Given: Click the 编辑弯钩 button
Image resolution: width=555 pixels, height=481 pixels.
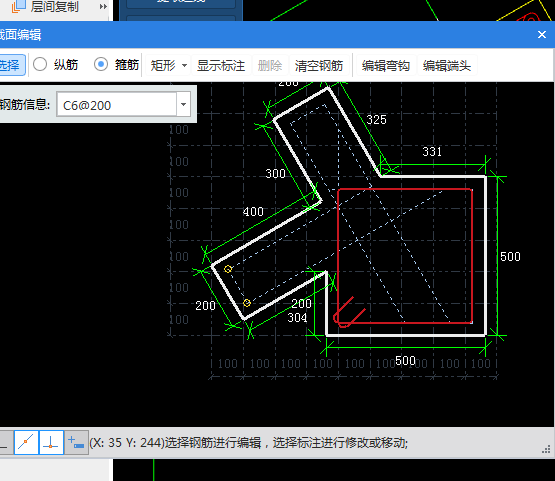Looking at the screenshot, I should click(385, 65).
